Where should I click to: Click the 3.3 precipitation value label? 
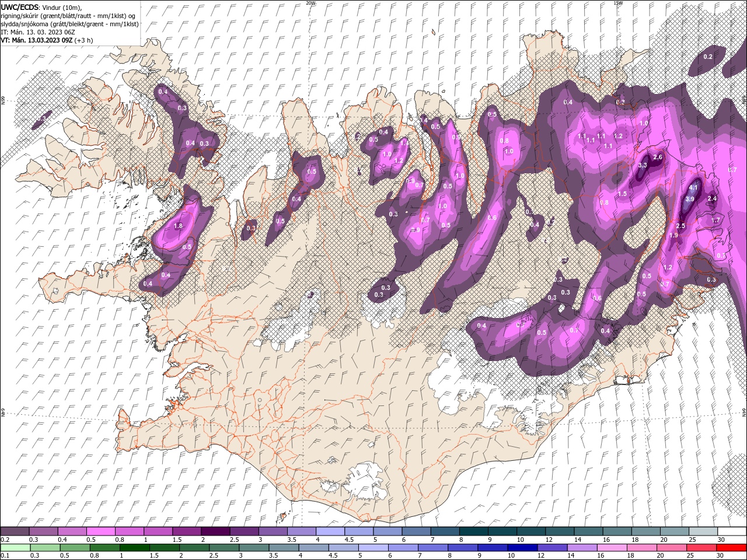[643, 165]
